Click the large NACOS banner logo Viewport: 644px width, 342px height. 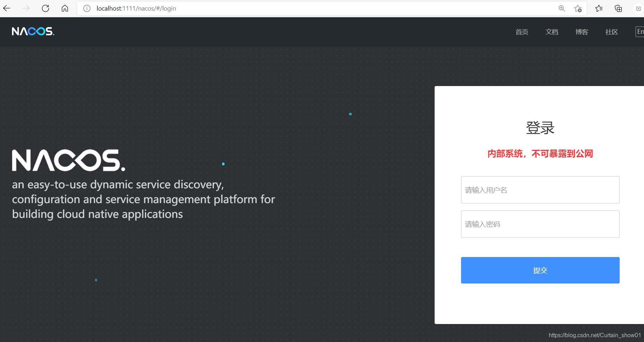[x=68, y=160]
